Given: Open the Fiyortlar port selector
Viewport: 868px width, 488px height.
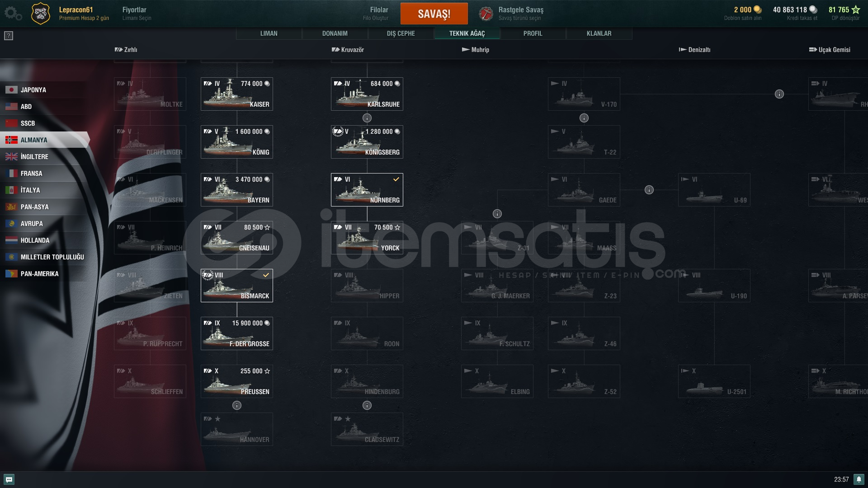Looking at the screenshot, I should coord(137,14).
